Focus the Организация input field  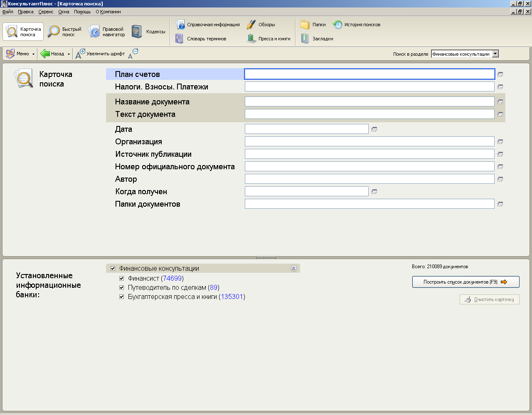[x=369, y=141]
